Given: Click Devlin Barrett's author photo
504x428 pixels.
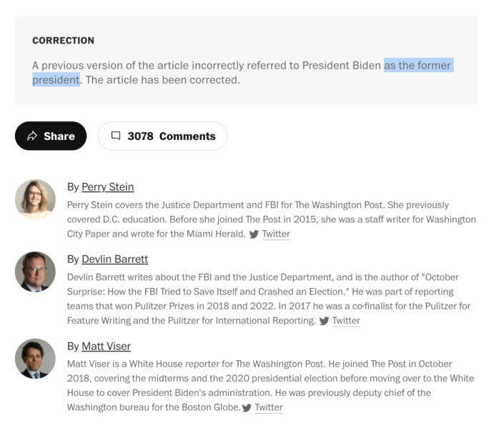Looking at the screenshot, I should (x=35, y=272).
